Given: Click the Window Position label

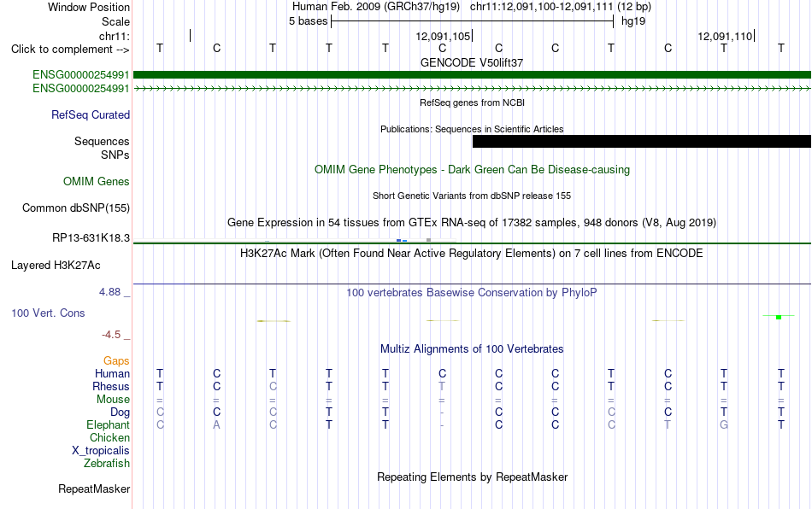Looking at the screenshot, I should click(89, 7).
